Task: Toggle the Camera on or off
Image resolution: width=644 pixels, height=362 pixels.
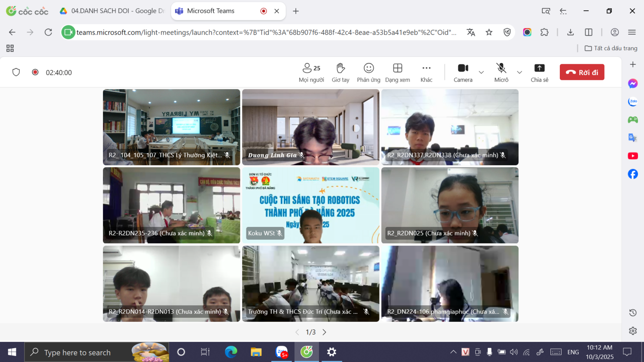Action: coord(463,72)
